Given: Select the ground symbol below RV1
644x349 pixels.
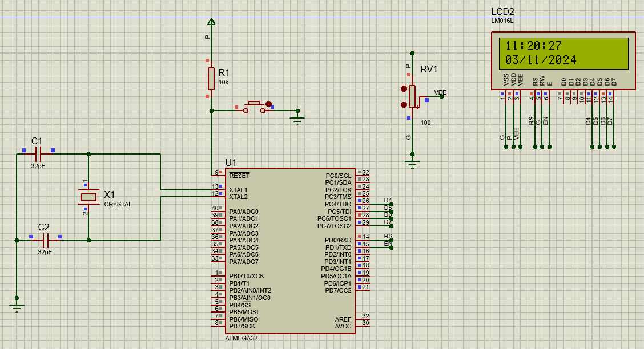Looking at the screenshot, I should pos(412,164).
